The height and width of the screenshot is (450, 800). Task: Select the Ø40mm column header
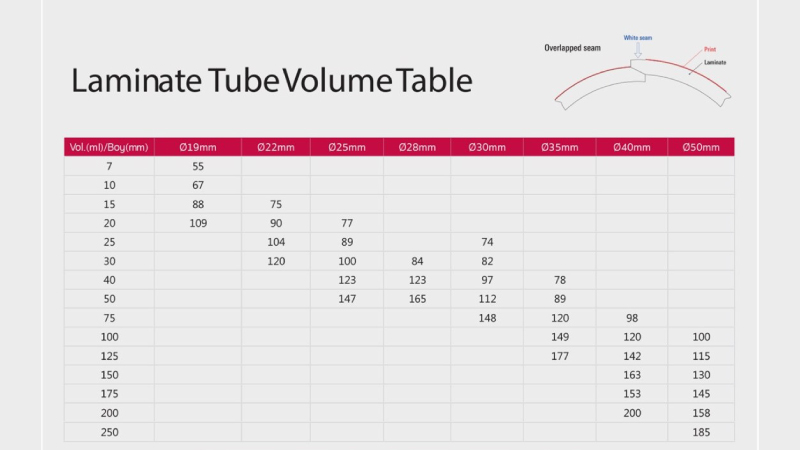tap(632, 147)
